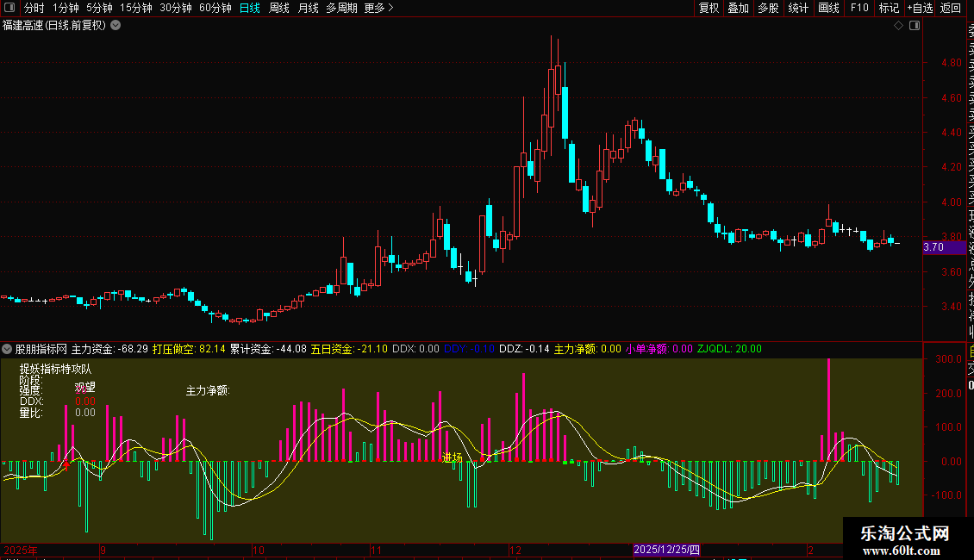Add the stock via the +自选 button
The image size is (974, 560).
tap(920, 8)
